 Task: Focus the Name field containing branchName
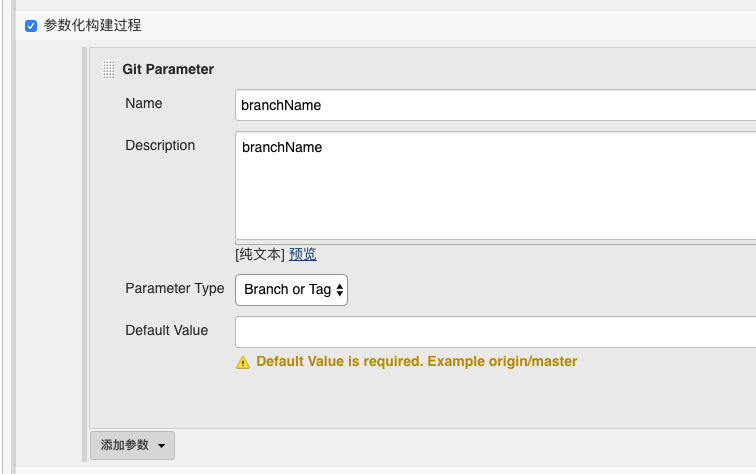(x=495, y=104)
